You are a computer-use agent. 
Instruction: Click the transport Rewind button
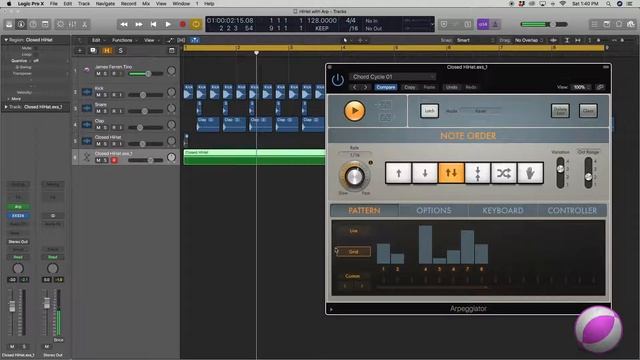point(124,24)
